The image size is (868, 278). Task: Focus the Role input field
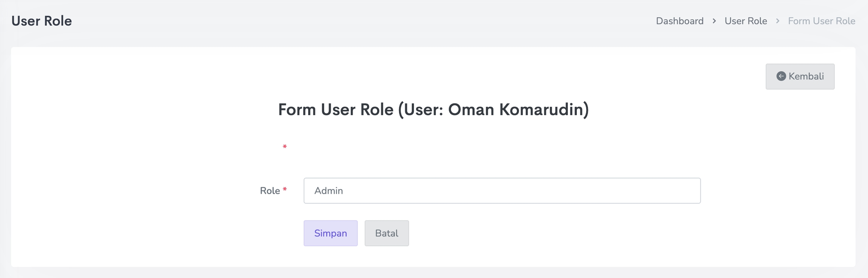coord(502,191)
